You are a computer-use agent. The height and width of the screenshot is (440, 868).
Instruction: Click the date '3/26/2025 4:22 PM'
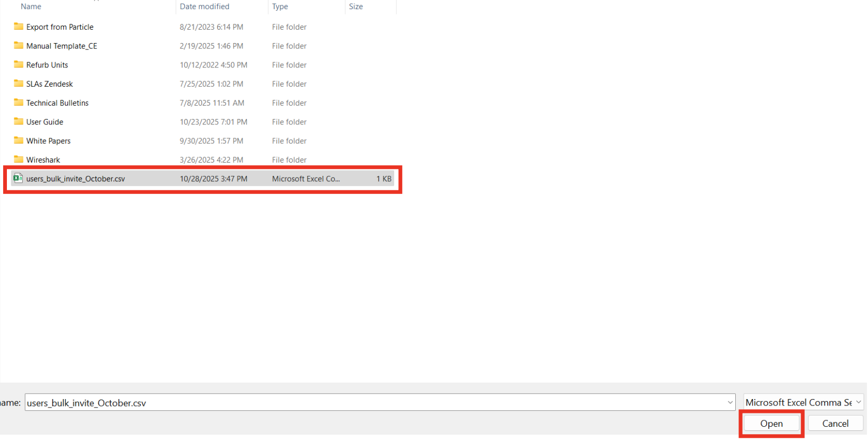[211, 160]
